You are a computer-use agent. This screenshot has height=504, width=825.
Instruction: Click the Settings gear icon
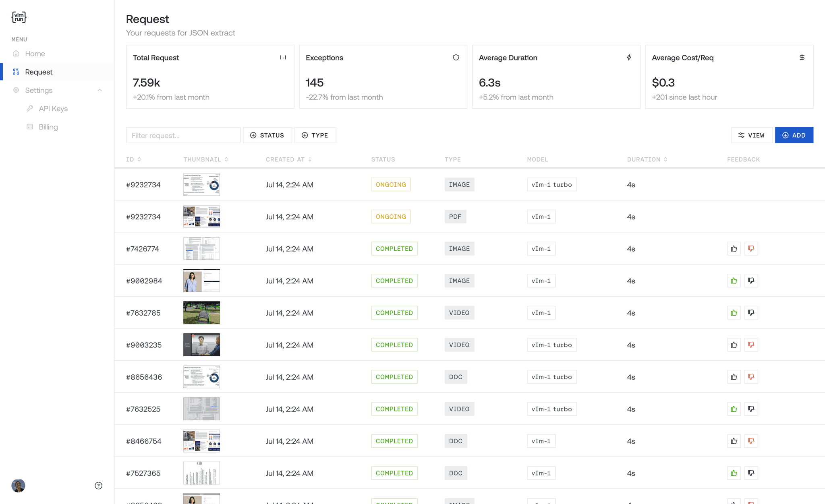16,90
